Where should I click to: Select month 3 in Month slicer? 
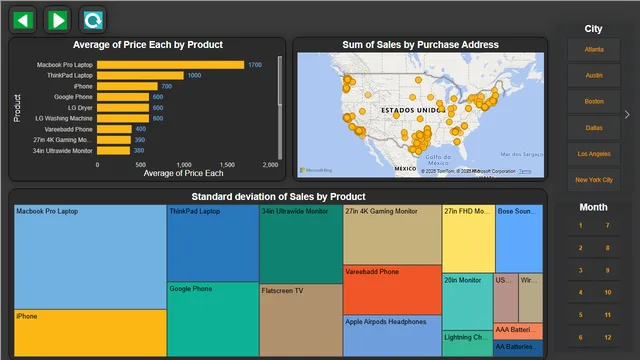pos(580,270)
